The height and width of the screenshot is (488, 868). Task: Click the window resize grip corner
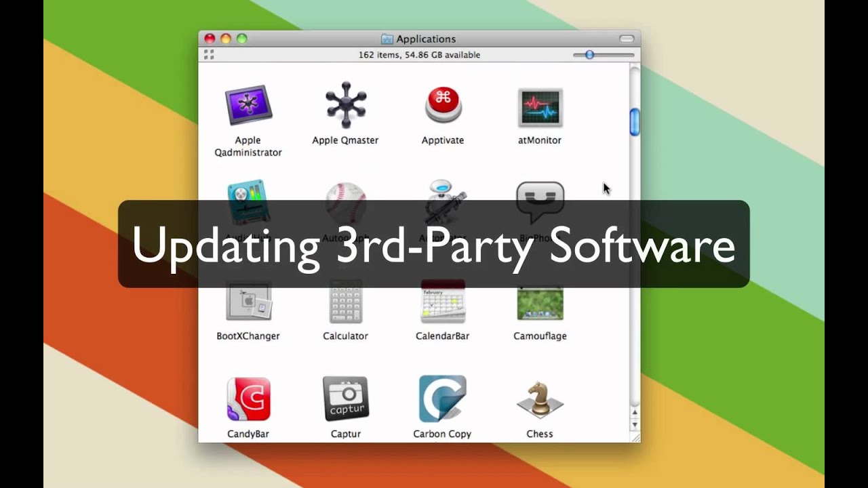[x=635, y=437]
